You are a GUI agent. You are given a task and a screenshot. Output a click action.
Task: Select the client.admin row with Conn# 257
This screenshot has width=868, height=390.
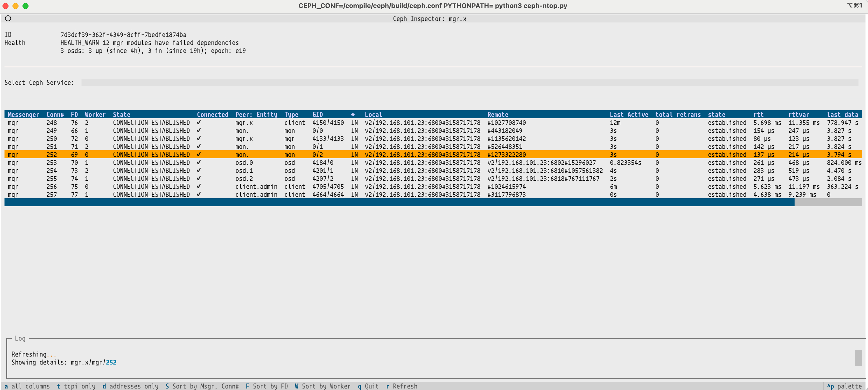coord(433,195)
